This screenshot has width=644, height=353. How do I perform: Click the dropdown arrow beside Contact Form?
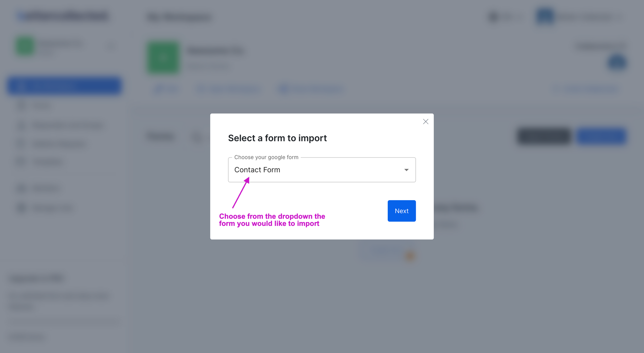[406, 170]
